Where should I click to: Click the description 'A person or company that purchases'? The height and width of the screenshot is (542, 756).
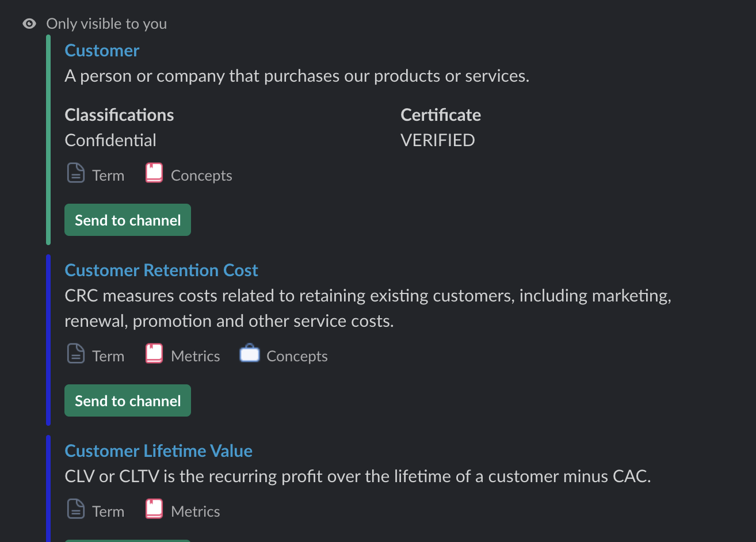tap(297, 76)
